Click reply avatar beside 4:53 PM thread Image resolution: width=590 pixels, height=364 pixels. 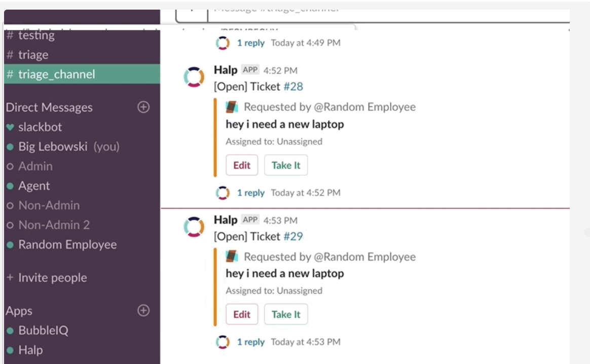(x=223, y=342)
